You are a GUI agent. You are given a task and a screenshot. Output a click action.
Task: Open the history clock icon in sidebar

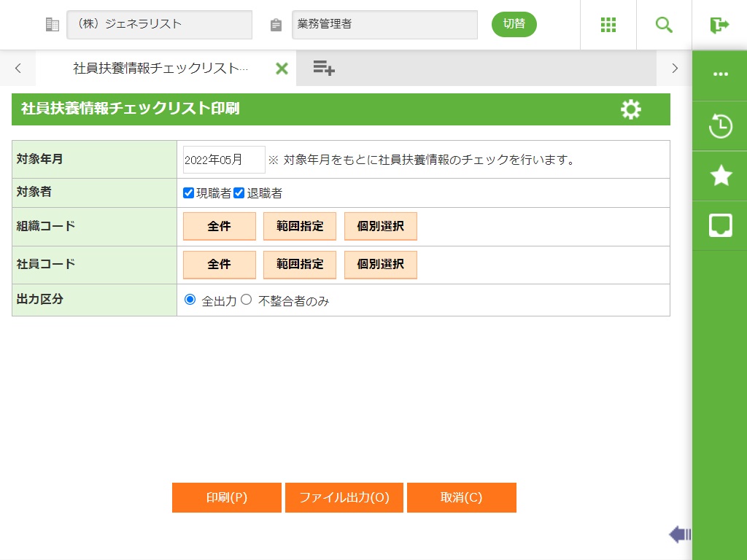pos(720,126)
